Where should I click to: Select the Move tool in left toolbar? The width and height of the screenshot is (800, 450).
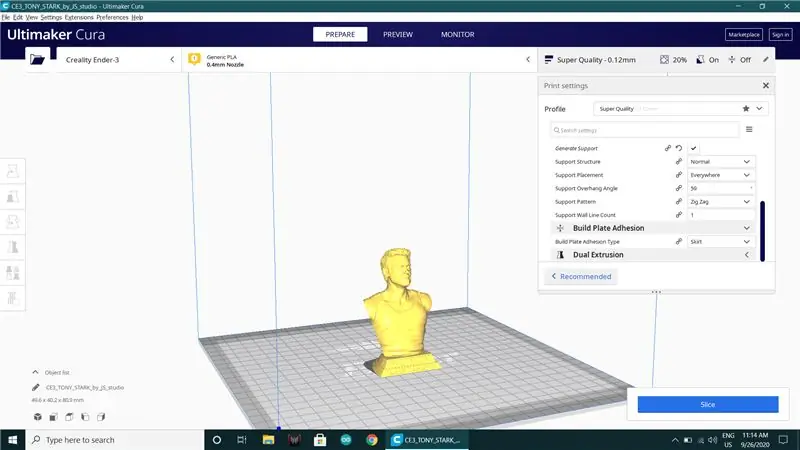pos(13,171)
